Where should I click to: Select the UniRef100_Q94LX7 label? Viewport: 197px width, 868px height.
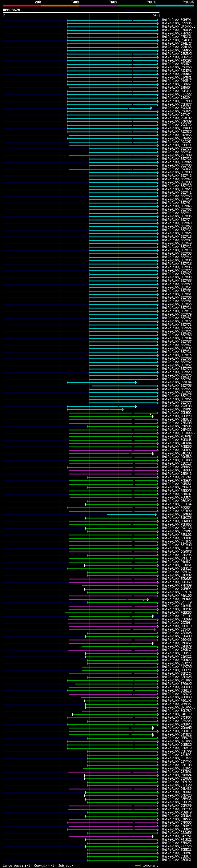tap(176, 43)
